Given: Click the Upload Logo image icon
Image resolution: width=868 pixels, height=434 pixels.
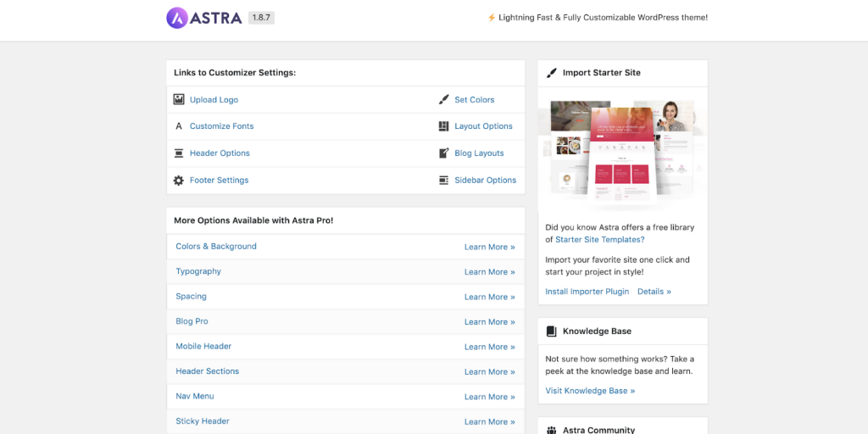Looking at the screenshot, I should click(x=178, y=100).
